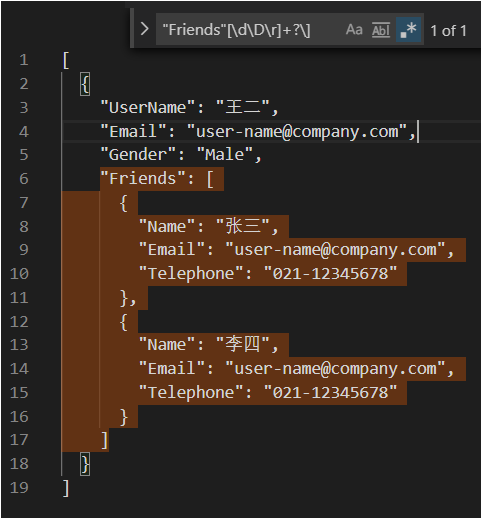Click the "Male" value text
This screenshot has height=519, width=482.
pyautogui.click(x=225, y=155)
